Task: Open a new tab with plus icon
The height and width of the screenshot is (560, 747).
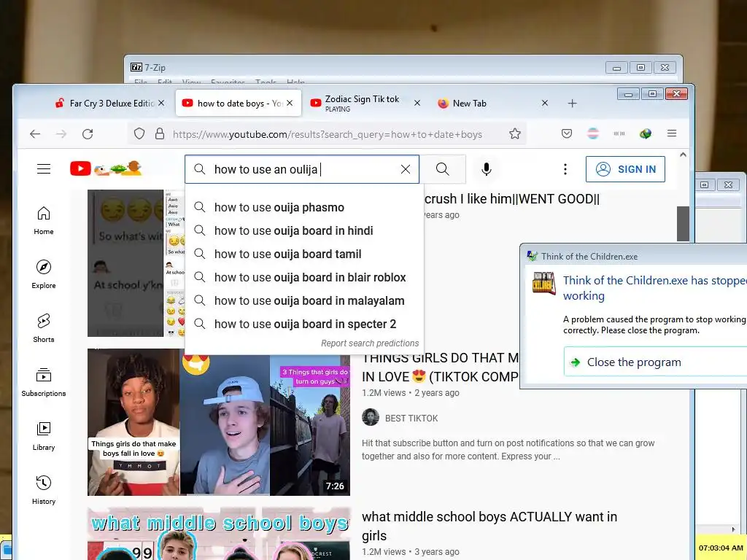Action: click(x=572, y=104)
